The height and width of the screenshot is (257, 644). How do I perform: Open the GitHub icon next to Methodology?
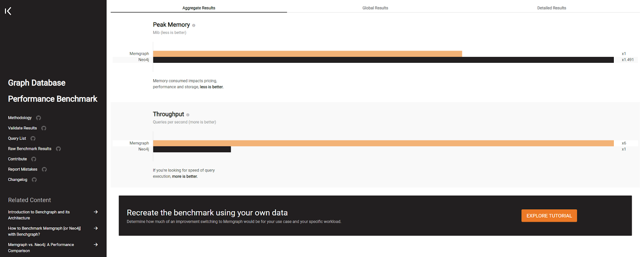(x=39, y=118)
